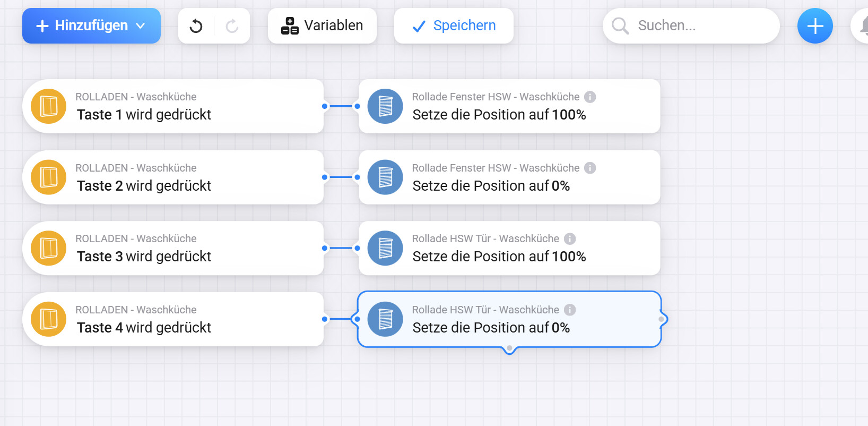Click output connector dot of Taste 1 card
The height and width of the screenshot is (426, 868).
point(325,106)
